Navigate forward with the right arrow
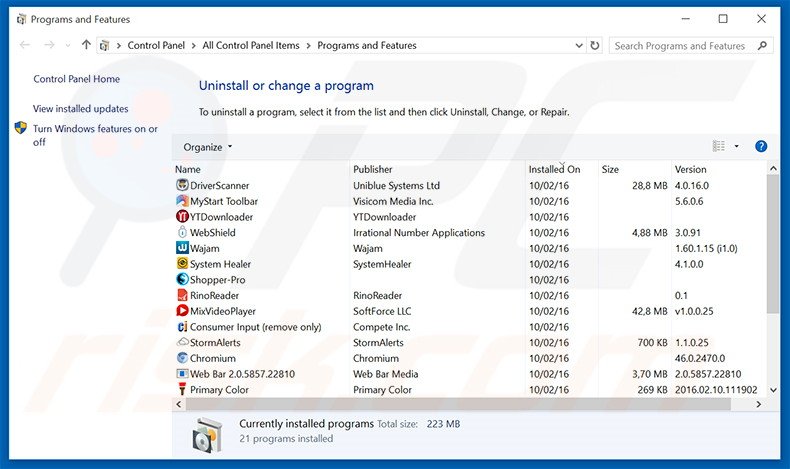 [x=49, y=45]
